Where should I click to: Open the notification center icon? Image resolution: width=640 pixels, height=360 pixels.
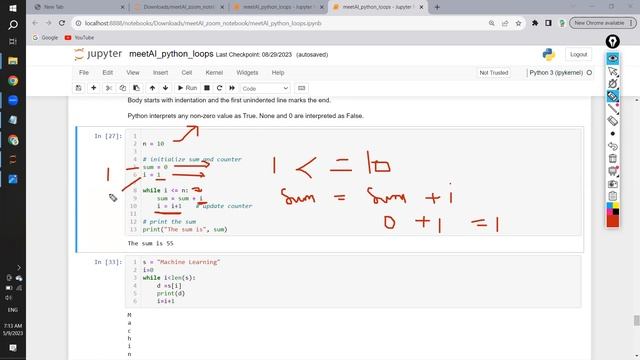13,348
